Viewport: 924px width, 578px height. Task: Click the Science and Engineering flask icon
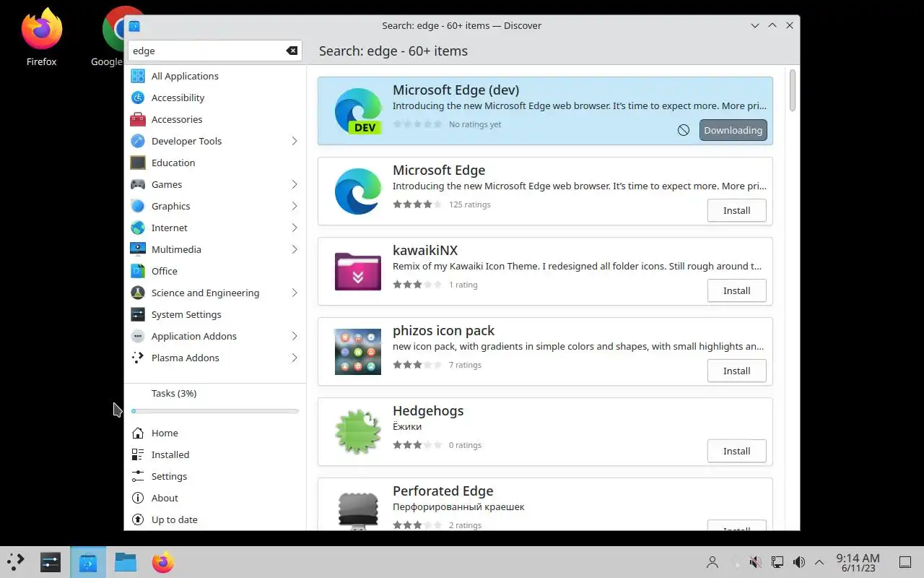click(138, 293)
